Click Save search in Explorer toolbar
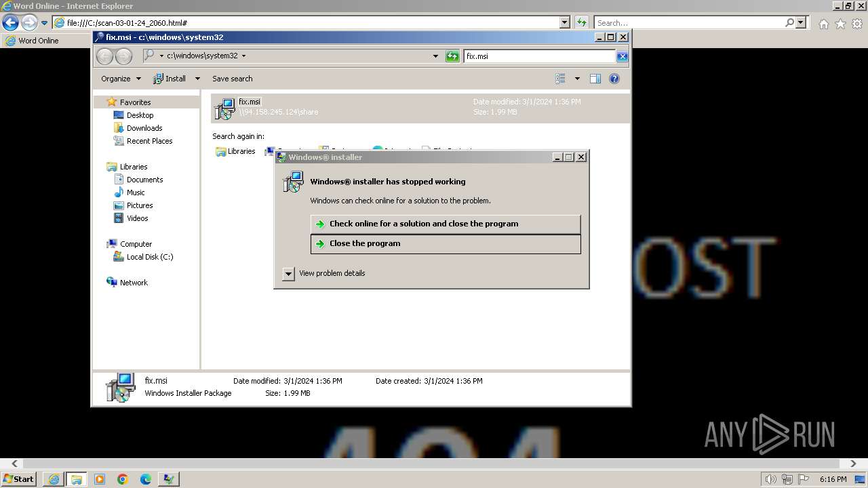The width and height of the screenshot is (868, 488). tap(232, 79)
